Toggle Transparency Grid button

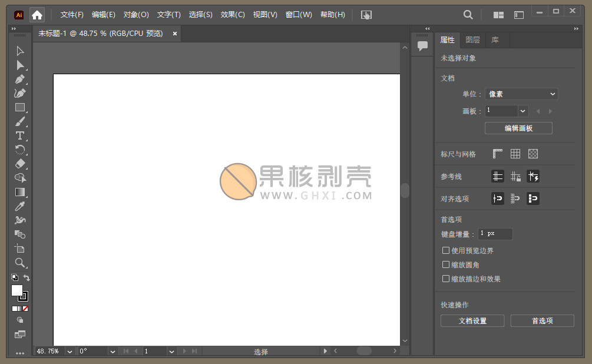[x=533, y=154]
